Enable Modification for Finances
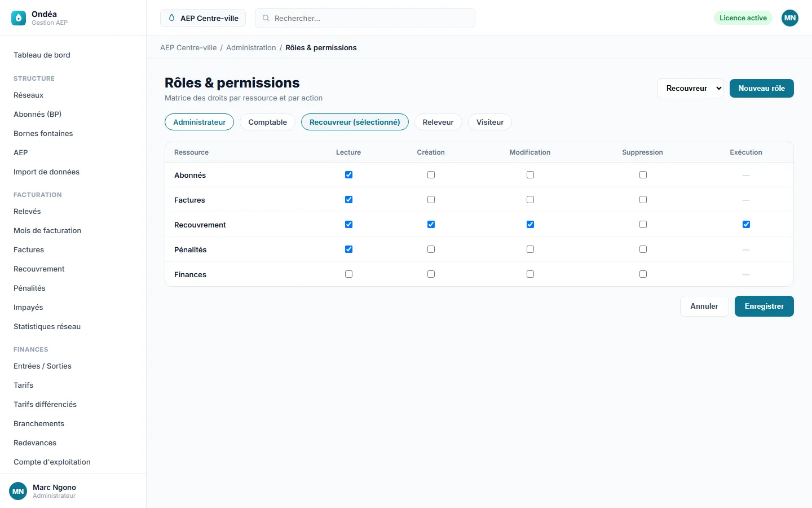Image resolution: width=812 pixels, height=508 pixels. click(530, 274)
